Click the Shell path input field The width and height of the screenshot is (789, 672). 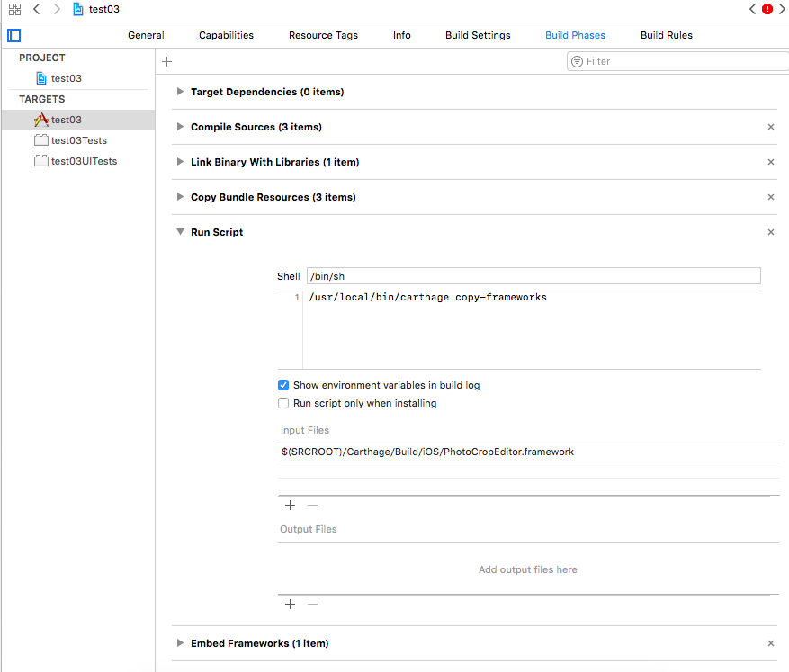click(533, 276)
